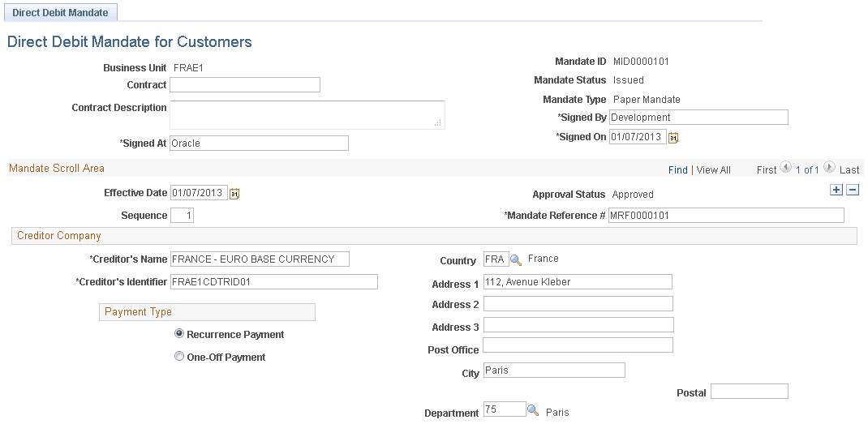Image resolution: width=868 pixels, height=424 pixels.
Task: Edit the Signed By field containing Development
Action: 698,118
